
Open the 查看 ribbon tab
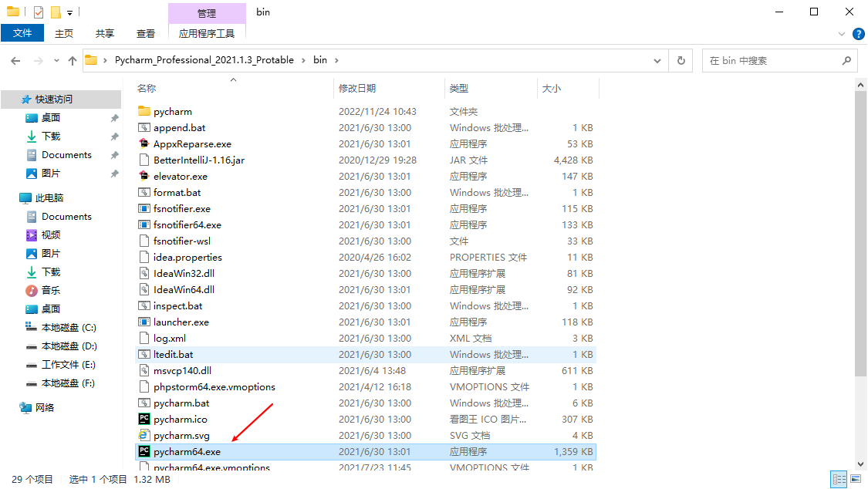tap(146, 34)
